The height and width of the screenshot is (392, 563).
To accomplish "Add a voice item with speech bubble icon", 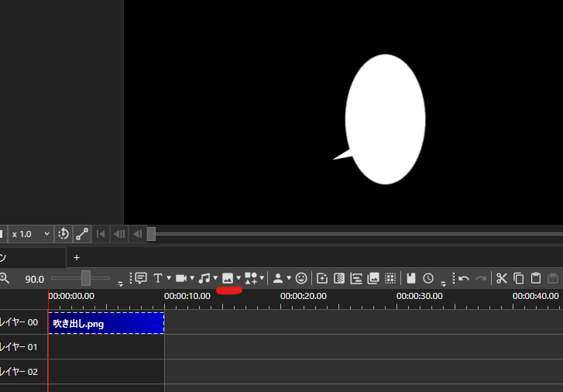I will (x=141, y=278).
